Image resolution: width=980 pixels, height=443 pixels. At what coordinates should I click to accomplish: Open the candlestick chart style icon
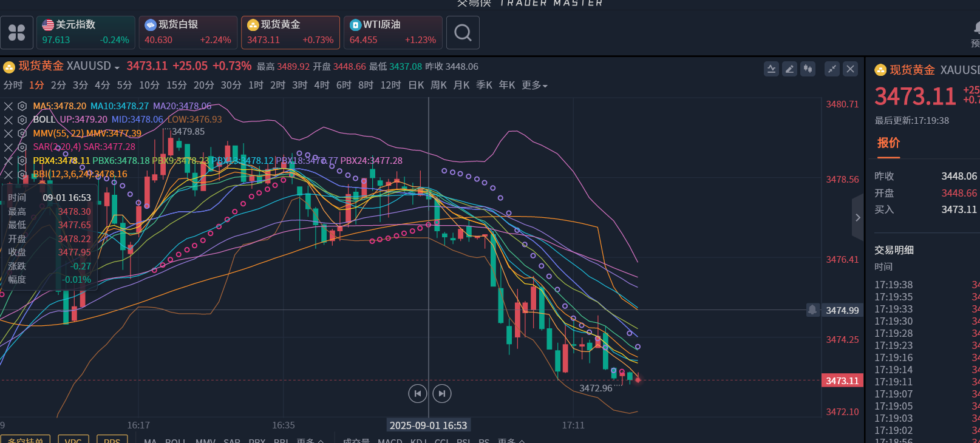(808, 69)
